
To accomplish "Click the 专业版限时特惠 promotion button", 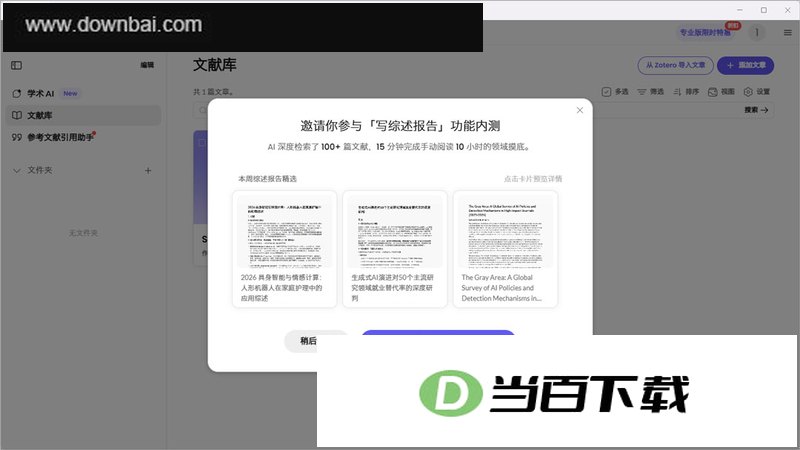I will pyautogui.click(x=705, y=33).
